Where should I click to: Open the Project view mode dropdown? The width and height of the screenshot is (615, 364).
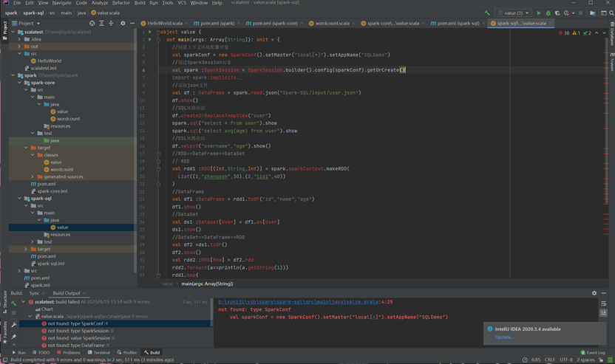(27, 23)
